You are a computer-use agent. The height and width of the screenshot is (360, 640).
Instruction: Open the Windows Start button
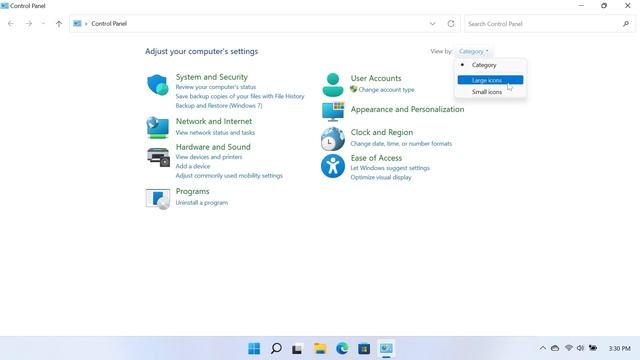(254, 349)
